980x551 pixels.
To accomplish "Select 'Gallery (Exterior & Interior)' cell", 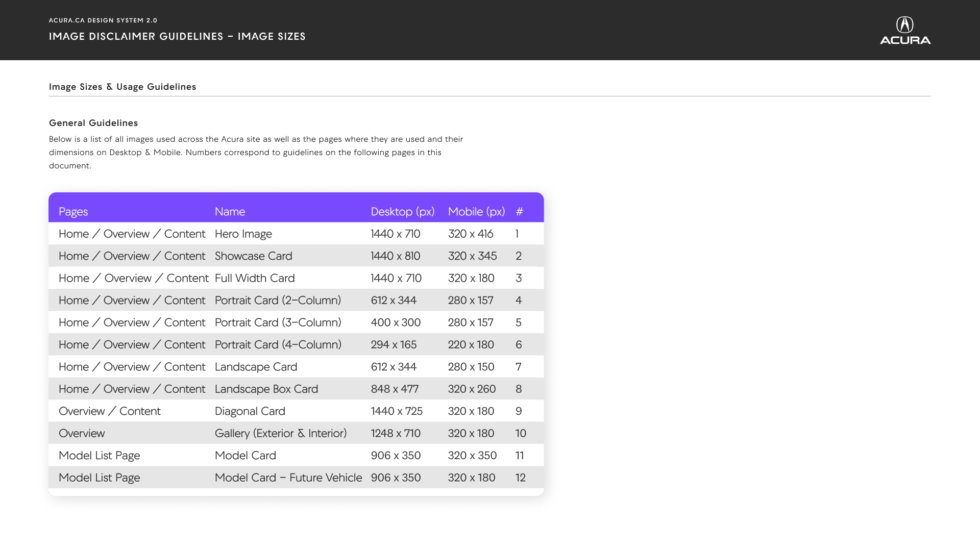I will (281, 434).
